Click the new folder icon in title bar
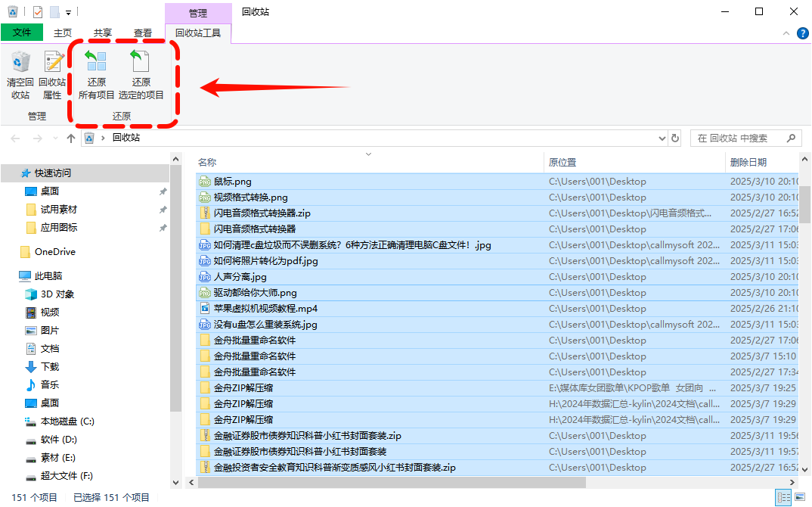The width and height of the screenshot is (812, 507). click(54, 11)
